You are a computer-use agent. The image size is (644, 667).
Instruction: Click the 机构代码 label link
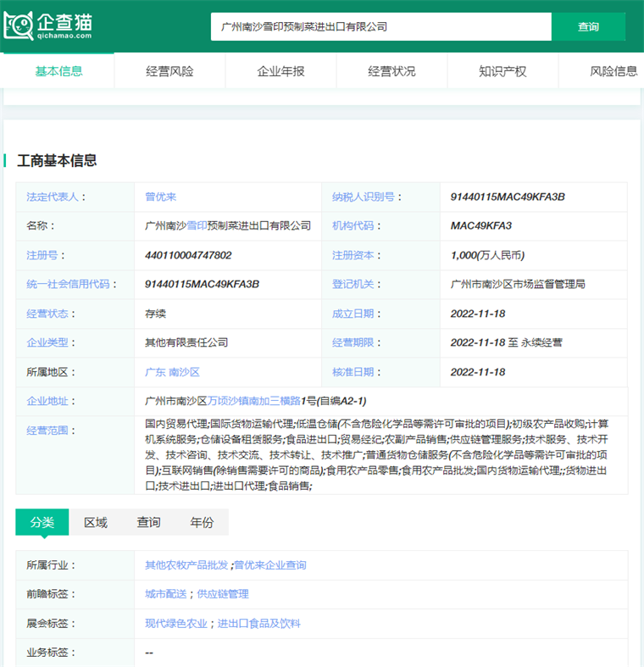[353, 225]
